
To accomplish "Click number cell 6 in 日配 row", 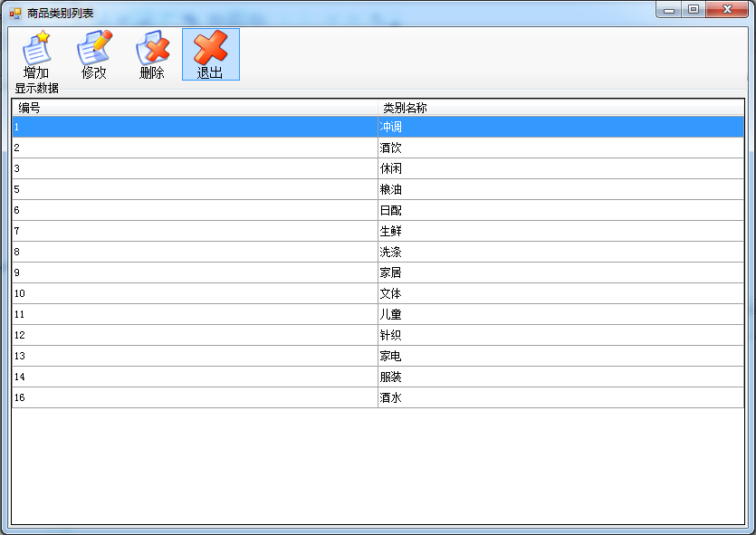I will click(x=195, y=210).
